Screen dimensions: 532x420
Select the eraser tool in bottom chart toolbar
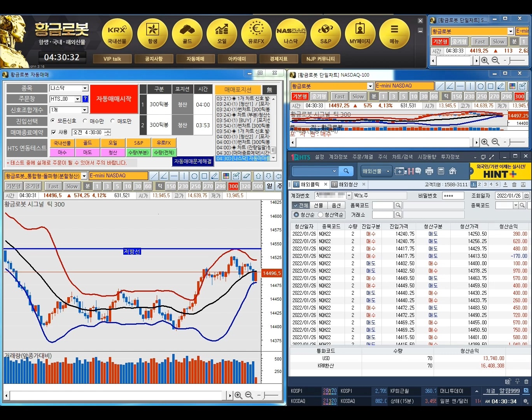tap(246, 176)
